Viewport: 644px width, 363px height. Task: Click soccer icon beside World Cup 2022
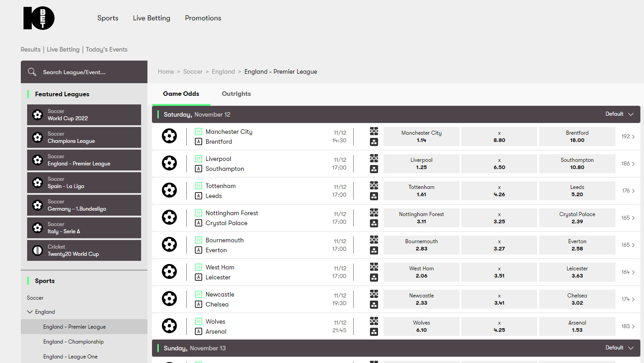tap(38, 115)
